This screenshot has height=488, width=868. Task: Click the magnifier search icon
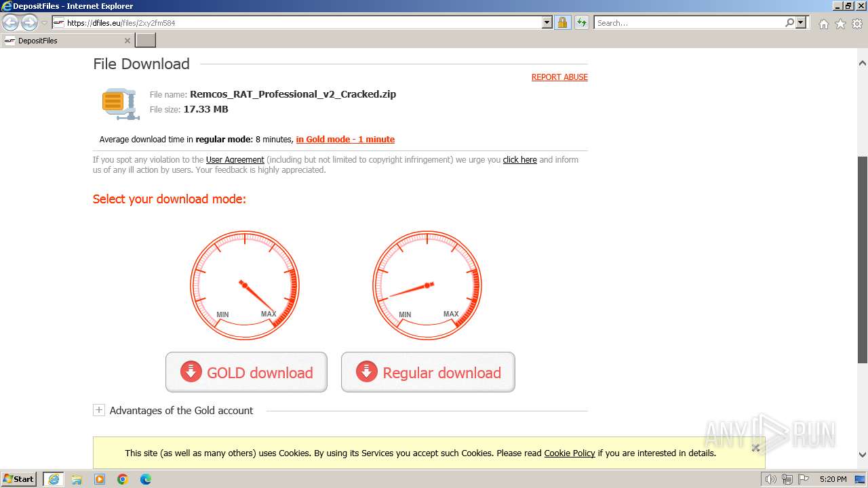coord(789,22)
